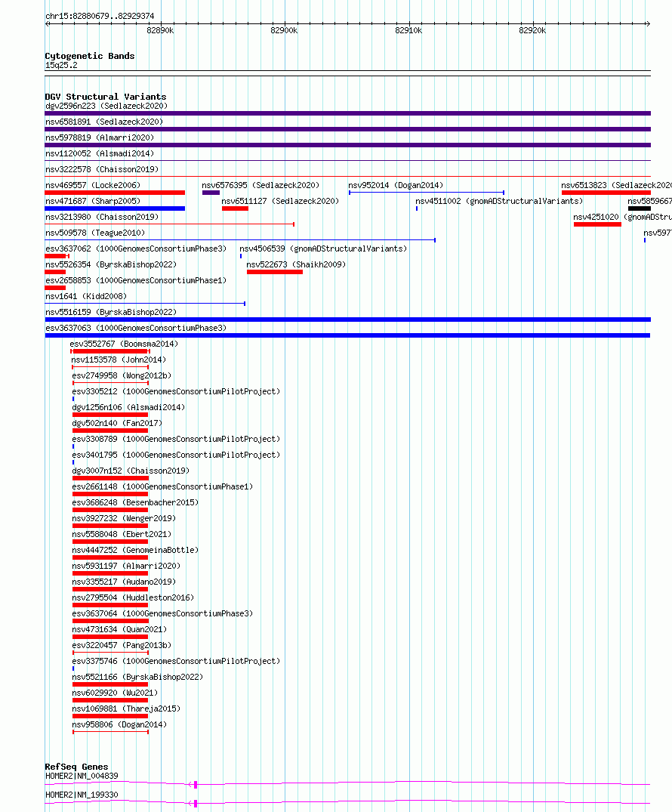
Task: Click the 82920k ruler tick label
Action: (532, 30)
